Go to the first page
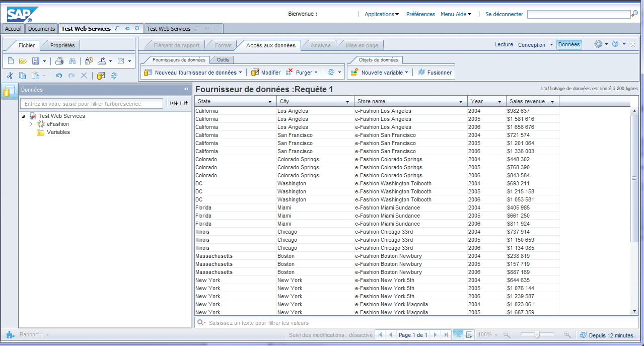This screenshot has height=346, width=644. coord(380,334)
